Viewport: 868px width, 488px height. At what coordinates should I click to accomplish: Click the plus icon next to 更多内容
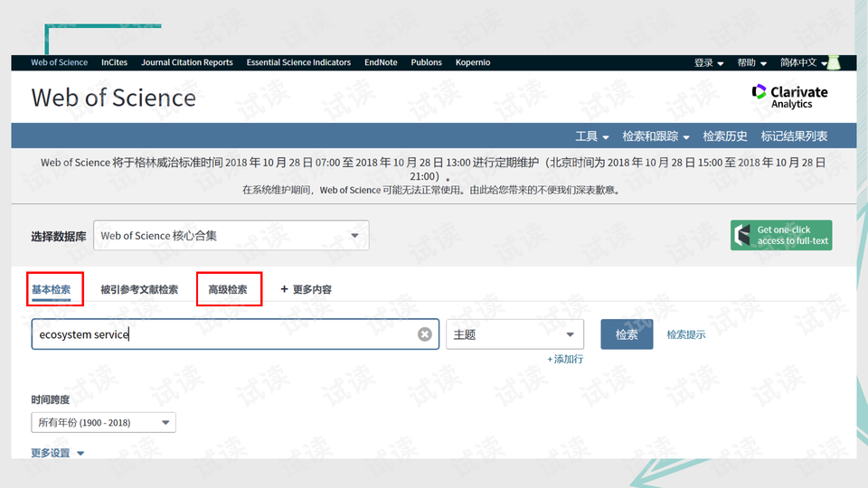[x=284, y=289]
